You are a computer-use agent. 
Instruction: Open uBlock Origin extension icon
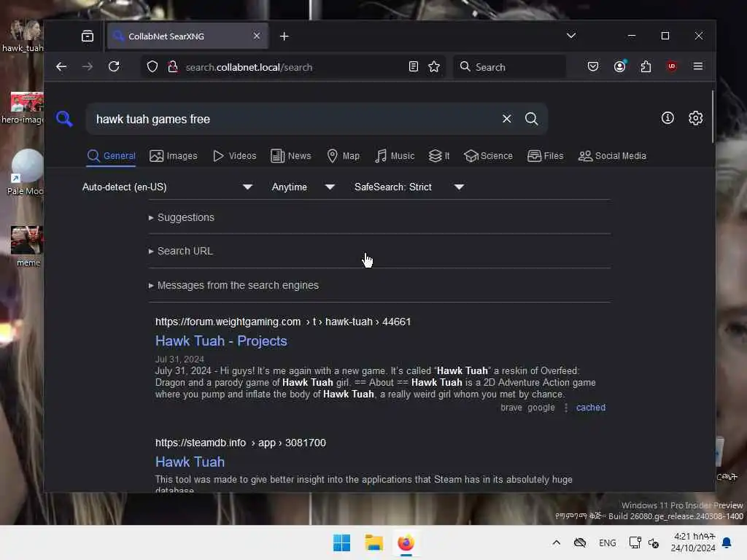click(672, 66)
